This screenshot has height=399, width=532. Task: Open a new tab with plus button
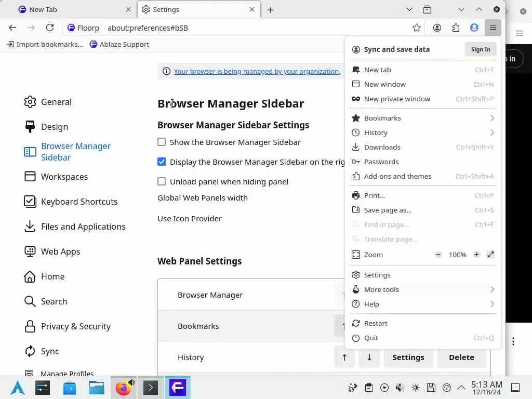[270, 10]
